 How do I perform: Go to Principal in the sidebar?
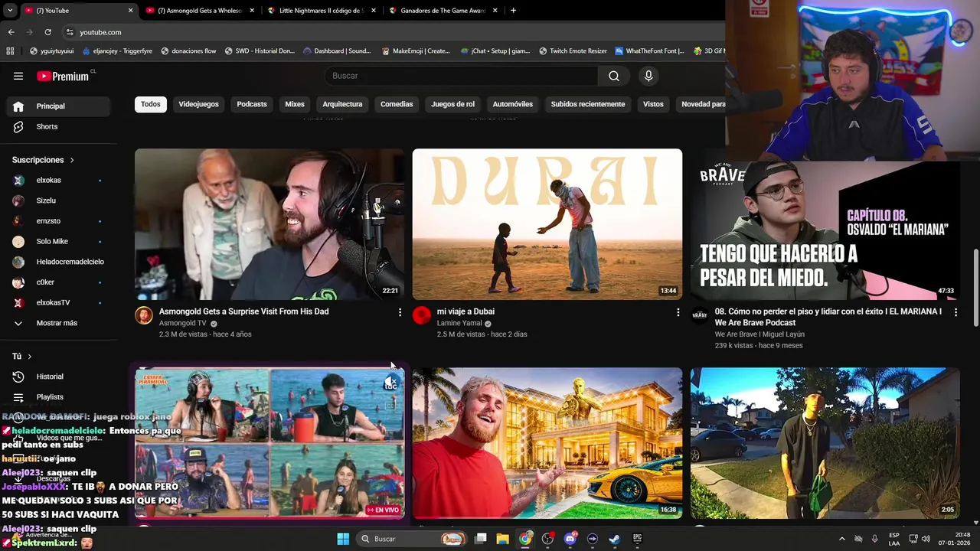coord(58,106)
